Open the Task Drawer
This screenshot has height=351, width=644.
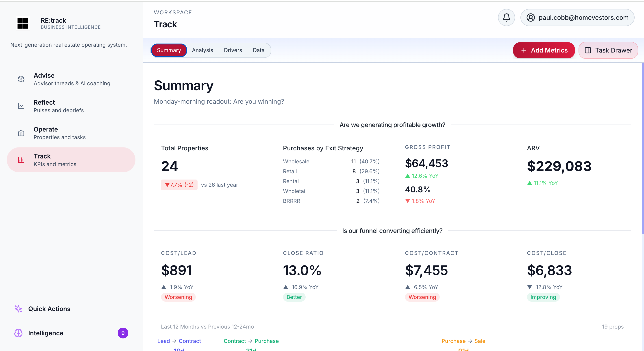608,50
